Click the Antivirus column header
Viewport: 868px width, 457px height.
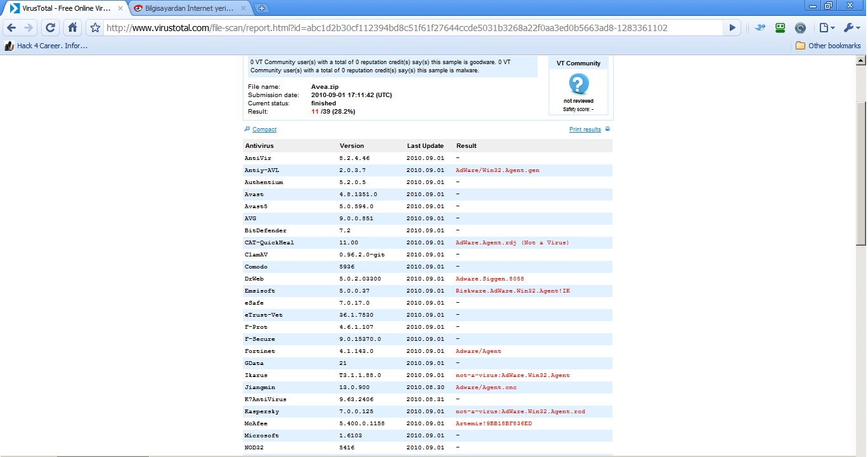coord(259,146)
